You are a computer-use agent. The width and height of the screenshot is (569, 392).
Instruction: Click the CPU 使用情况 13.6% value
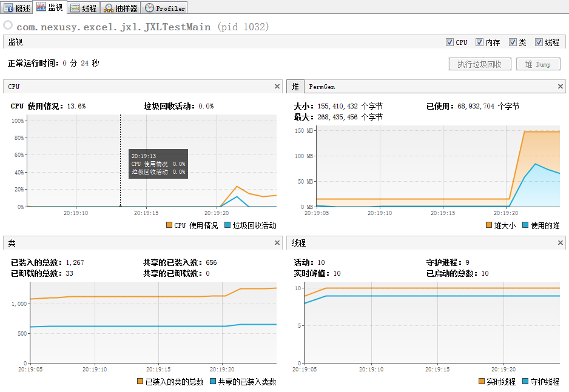point(76,106)
